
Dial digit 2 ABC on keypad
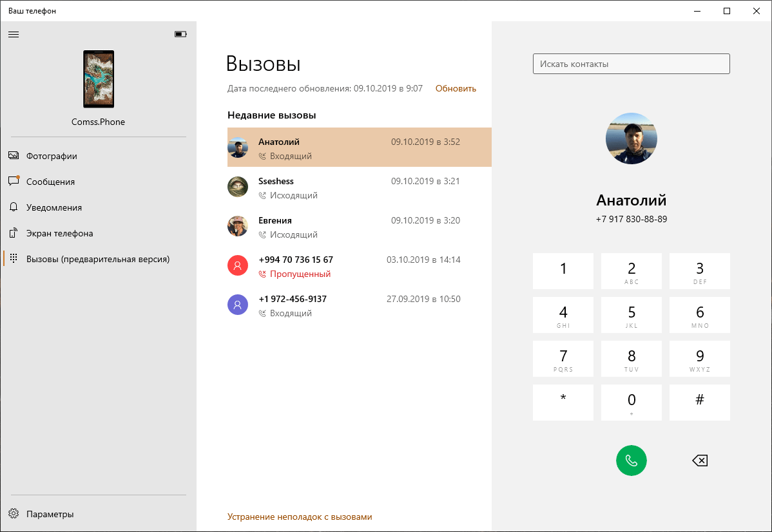click(x=631, y=271)
